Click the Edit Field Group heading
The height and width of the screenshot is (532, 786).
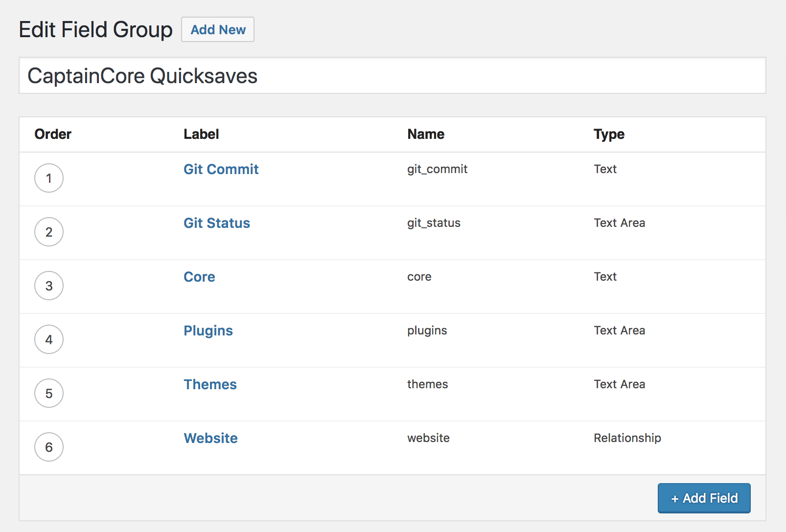[96, 30]
